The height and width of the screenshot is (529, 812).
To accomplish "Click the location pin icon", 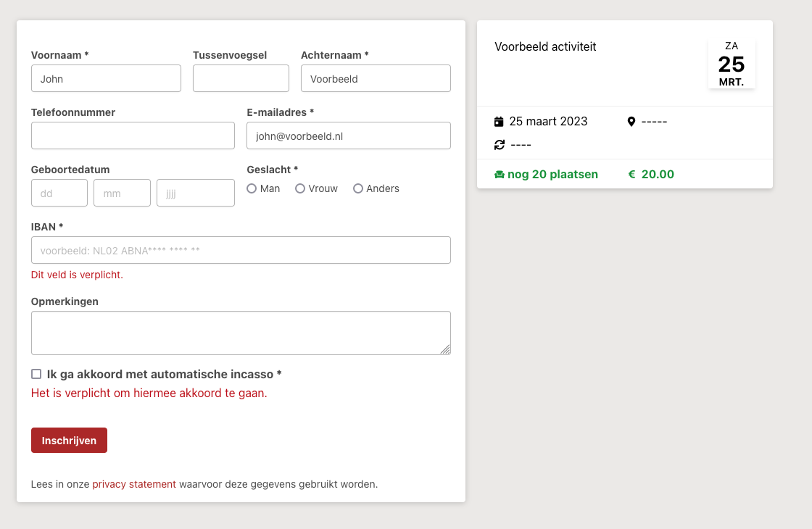I will (x=631, y=121).
